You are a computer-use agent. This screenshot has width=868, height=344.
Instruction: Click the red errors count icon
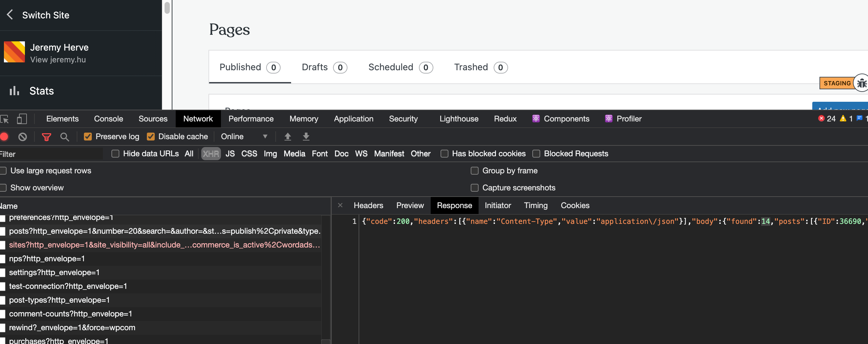821,118
